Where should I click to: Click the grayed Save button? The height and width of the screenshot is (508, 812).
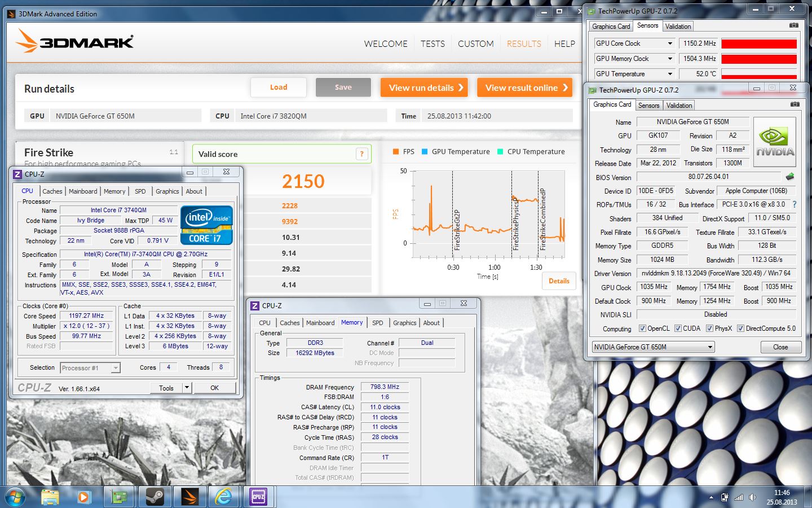[x=343, y=87]
